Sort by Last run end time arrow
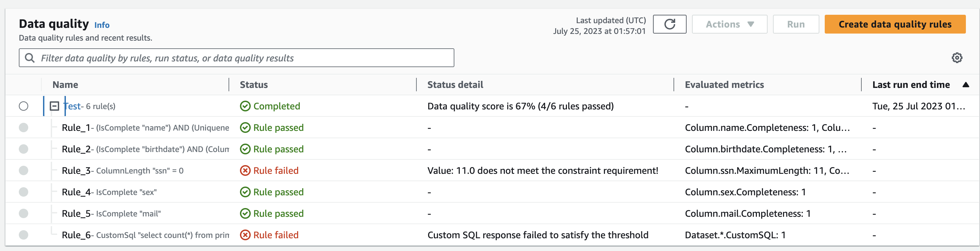This screenshot has width=980, height=251. click(x=966, y=85)
